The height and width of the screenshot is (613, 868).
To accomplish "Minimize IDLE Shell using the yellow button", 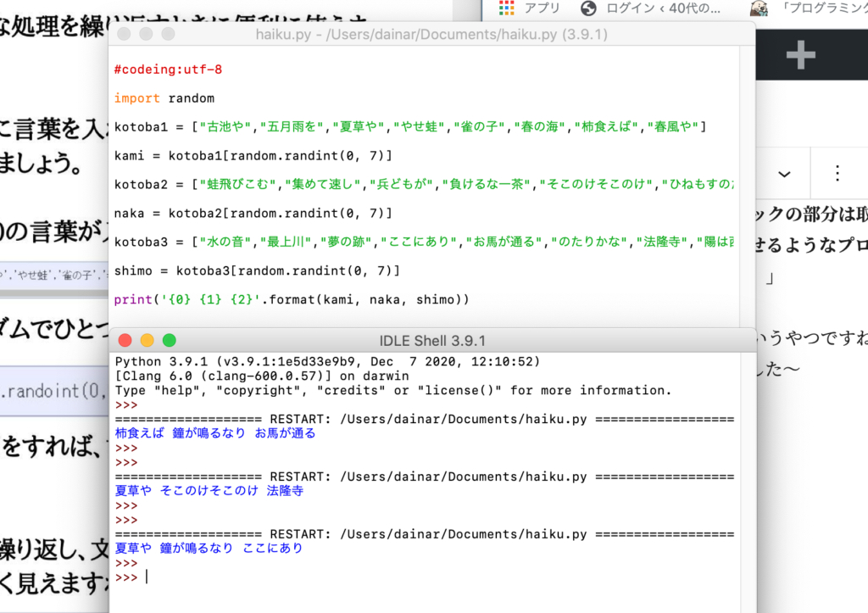I will pos(147,341).
